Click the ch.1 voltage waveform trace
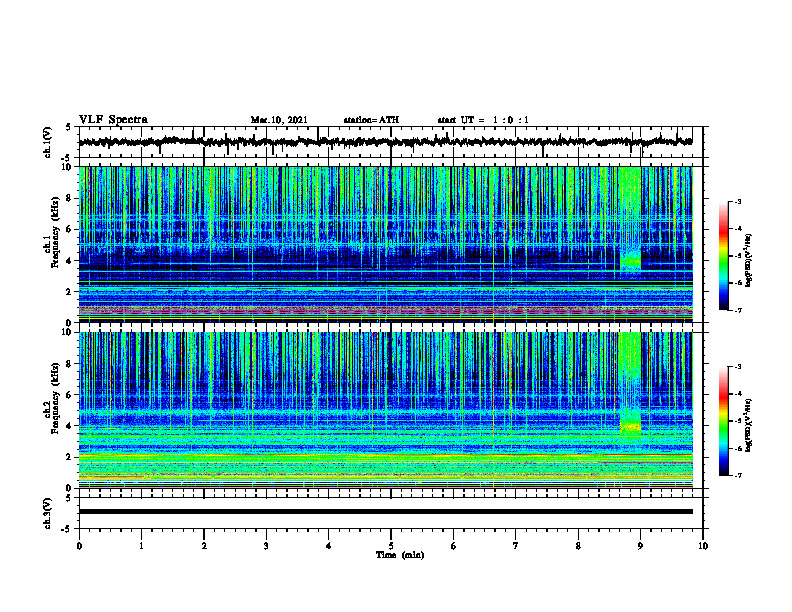 (385, 142)
